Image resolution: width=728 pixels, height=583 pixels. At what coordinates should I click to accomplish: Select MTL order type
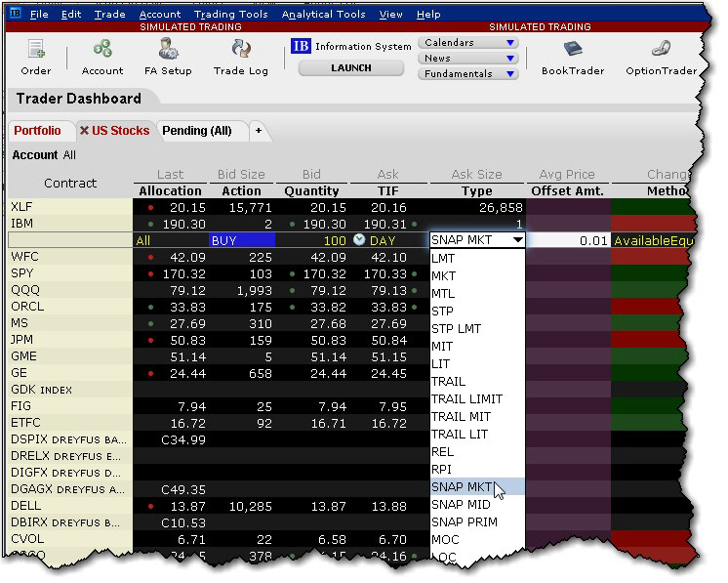tap(477, 294)
